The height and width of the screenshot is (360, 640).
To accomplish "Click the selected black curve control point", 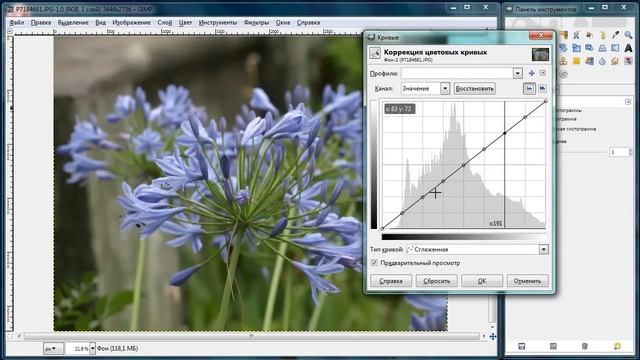I will coord(505,133).
